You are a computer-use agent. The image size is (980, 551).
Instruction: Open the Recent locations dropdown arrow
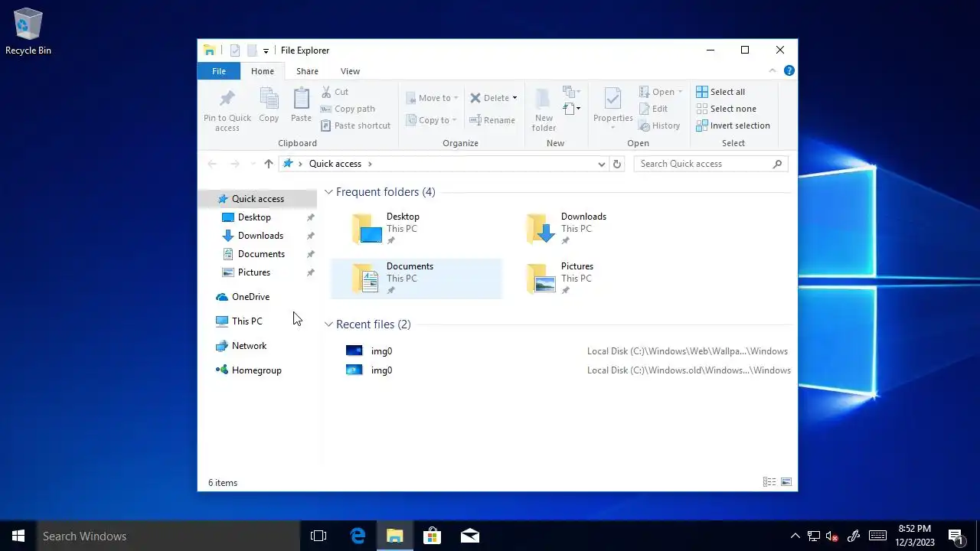[253, 164]
